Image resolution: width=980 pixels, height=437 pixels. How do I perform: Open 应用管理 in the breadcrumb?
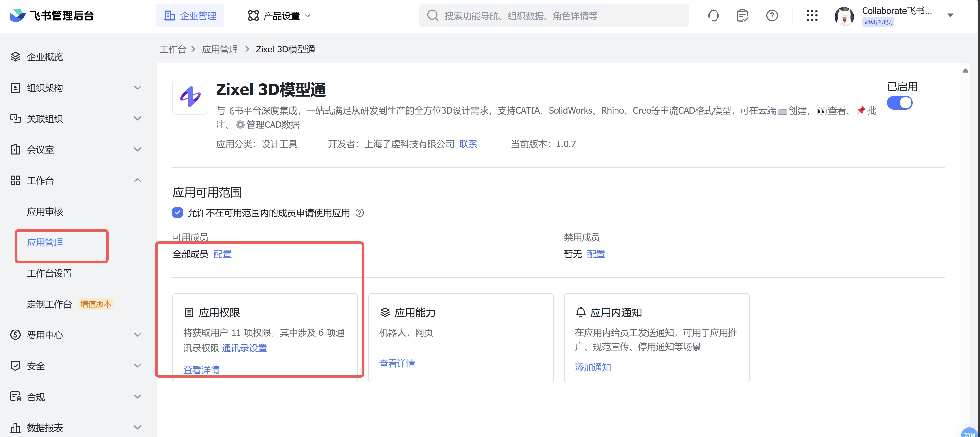tap(220, 49)
